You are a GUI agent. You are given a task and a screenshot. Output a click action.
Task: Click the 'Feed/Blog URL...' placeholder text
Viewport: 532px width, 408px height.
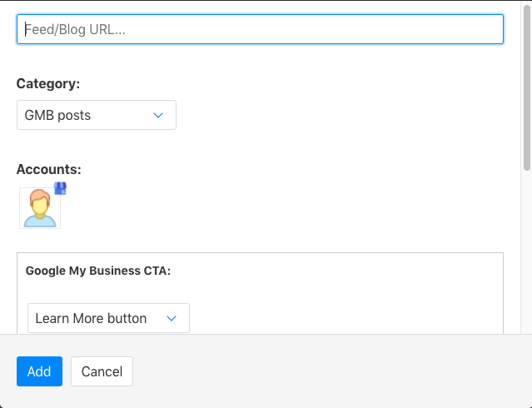[x=75, y=29]
